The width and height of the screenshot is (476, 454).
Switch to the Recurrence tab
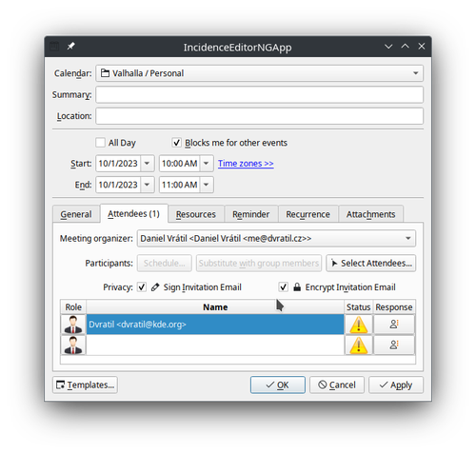pyautogui.click(x=307, y=214)
